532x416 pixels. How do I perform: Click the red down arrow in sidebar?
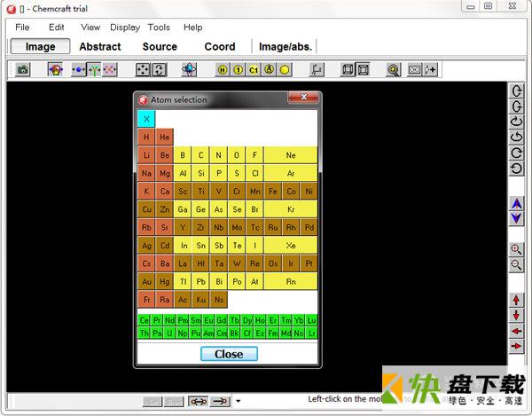(516, 316)
